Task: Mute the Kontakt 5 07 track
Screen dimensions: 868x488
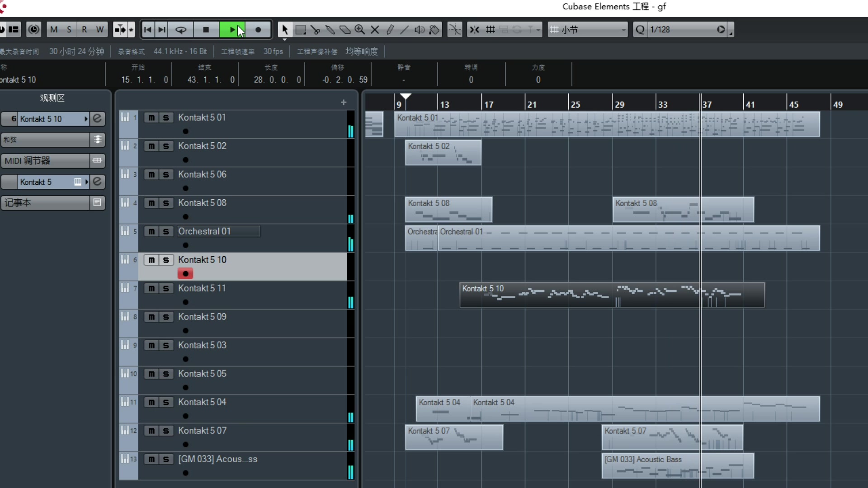Action: 151,431
